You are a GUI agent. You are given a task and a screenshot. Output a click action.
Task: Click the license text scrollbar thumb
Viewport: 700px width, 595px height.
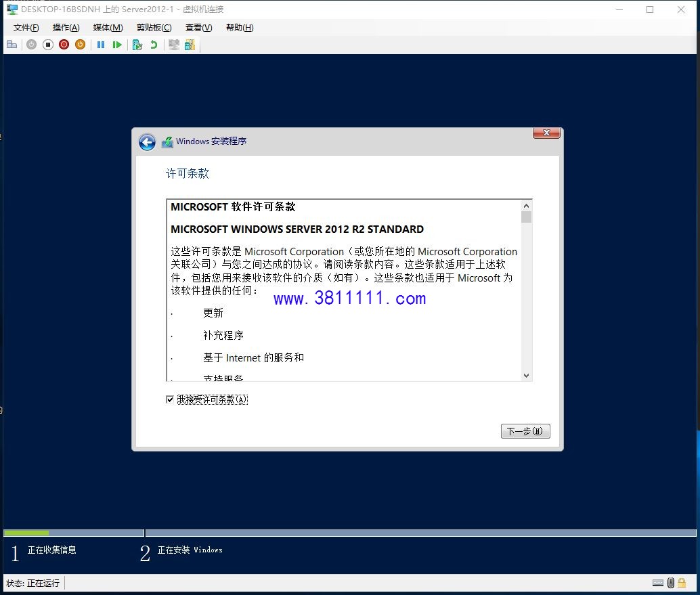(526, 217)
